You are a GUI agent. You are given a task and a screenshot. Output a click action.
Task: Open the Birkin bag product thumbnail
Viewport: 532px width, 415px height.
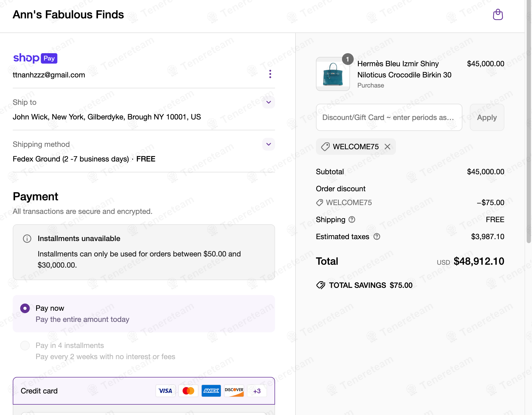point(333,74)
